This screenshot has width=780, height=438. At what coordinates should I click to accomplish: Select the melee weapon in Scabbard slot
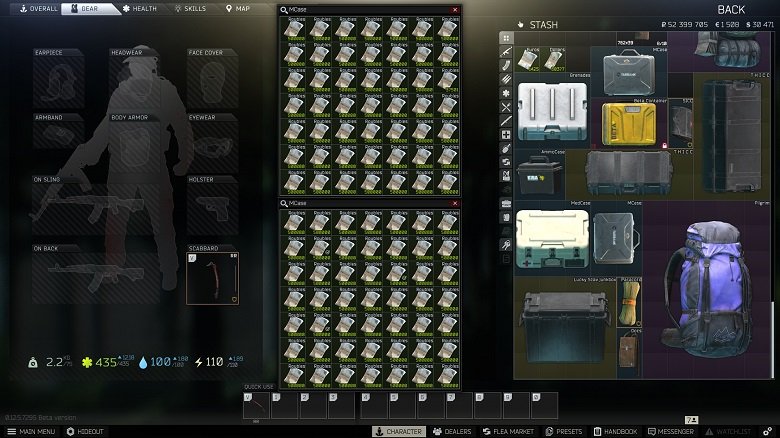click(212, 278)
